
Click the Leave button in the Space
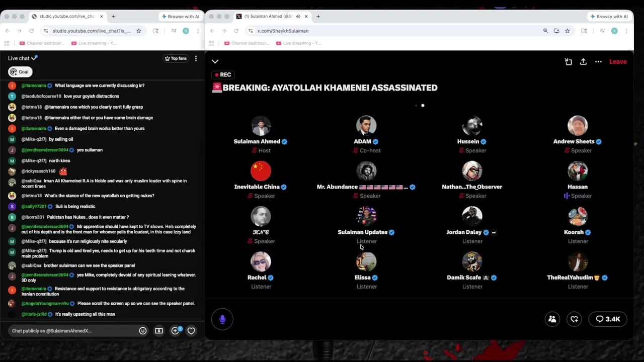(618, 62)
